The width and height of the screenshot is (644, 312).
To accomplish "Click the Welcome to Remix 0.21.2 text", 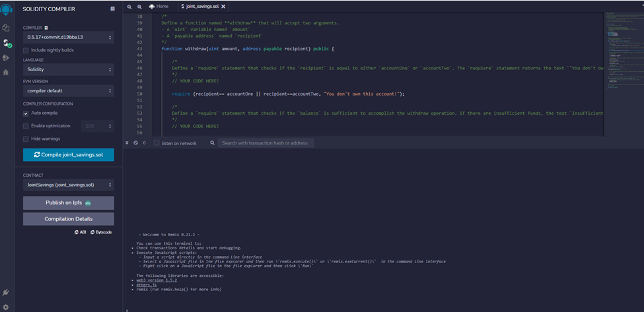I will [x=169, y=235].
